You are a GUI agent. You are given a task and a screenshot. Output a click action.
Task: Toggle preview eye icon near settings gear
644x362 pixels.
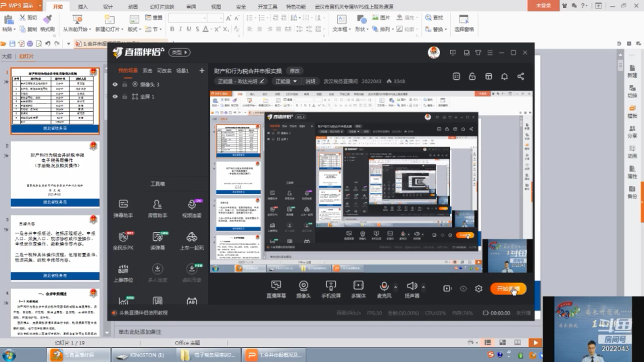(464, 289)
